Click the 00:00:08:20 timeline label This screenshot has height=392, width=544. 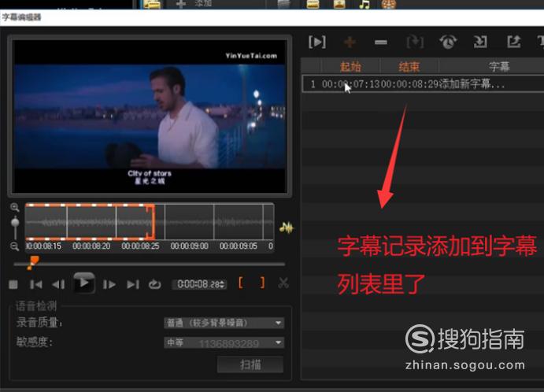click(91, 246)
